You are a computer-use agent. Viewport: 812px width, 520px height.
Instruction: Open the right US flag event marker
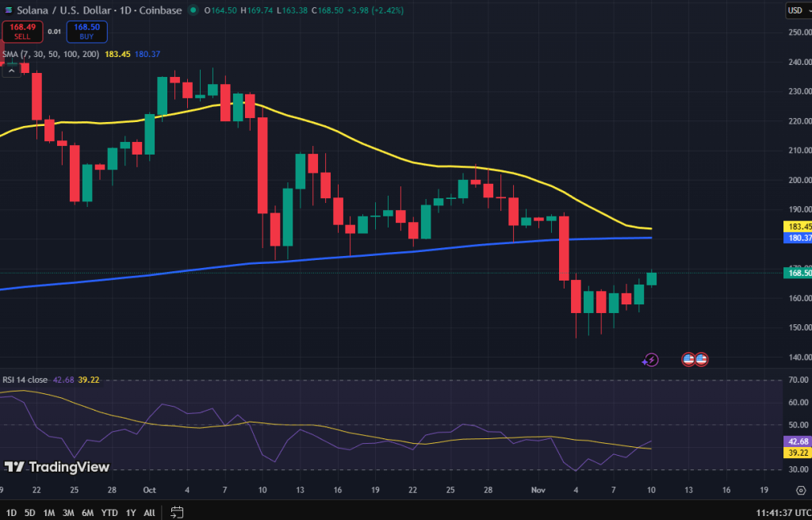(701, 359)
